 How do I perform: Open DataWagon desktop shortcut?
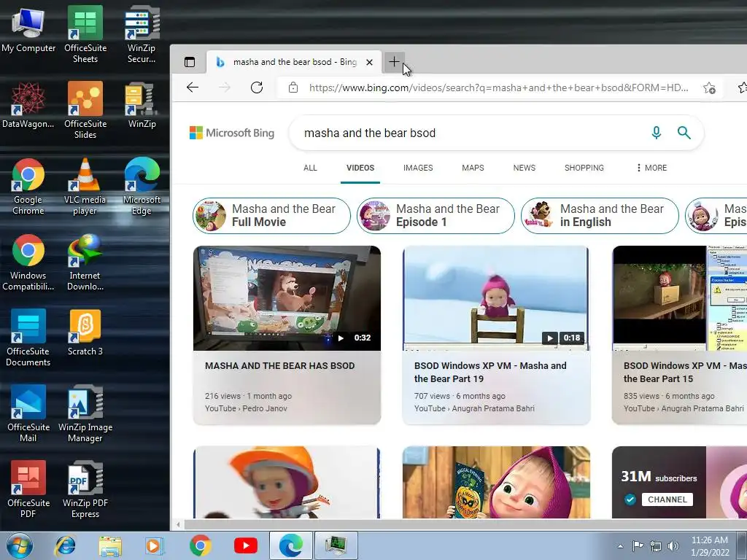point(28,105)
